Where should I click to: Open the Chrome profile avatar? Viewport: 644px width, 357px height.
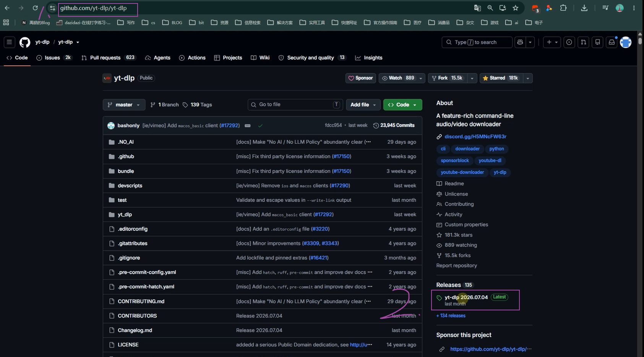pos(620,8)
